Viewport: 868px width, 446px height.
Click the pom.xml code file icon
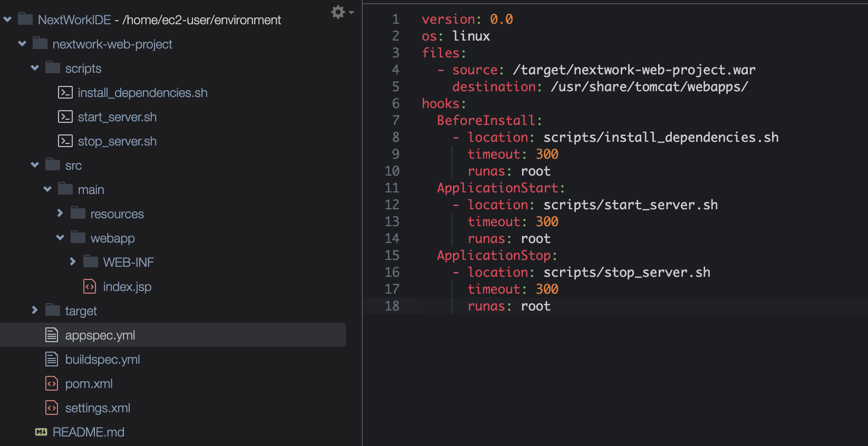pos(52,384)
